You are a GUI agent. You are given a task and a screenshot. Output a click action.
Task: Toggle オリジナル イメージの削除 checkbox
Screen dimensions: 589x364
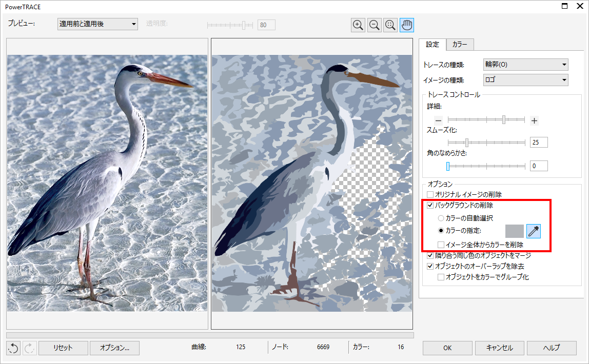pyautogui.click(x=430, y=194)
